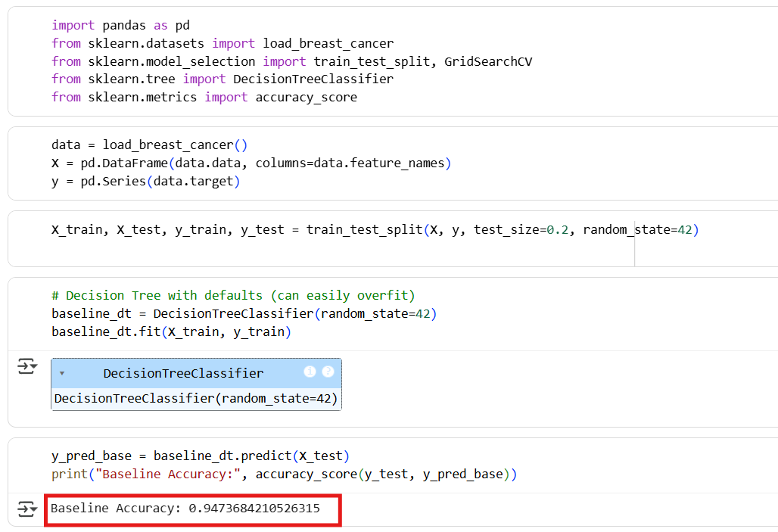Click the load_breast_cancer import line
This screenshot has height=532, width=778.
(x=222, y=43)
